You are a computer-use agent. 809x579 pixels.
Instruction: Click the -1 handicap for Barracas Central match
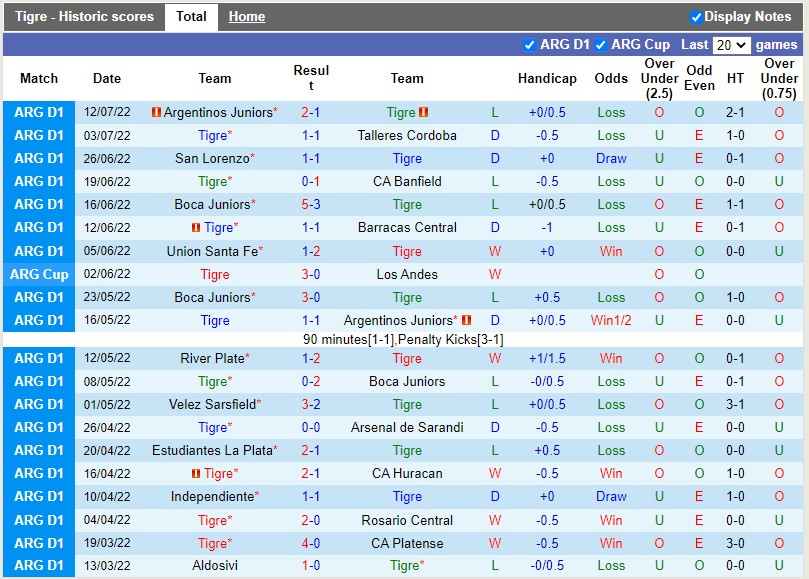(x=547, y=228)
